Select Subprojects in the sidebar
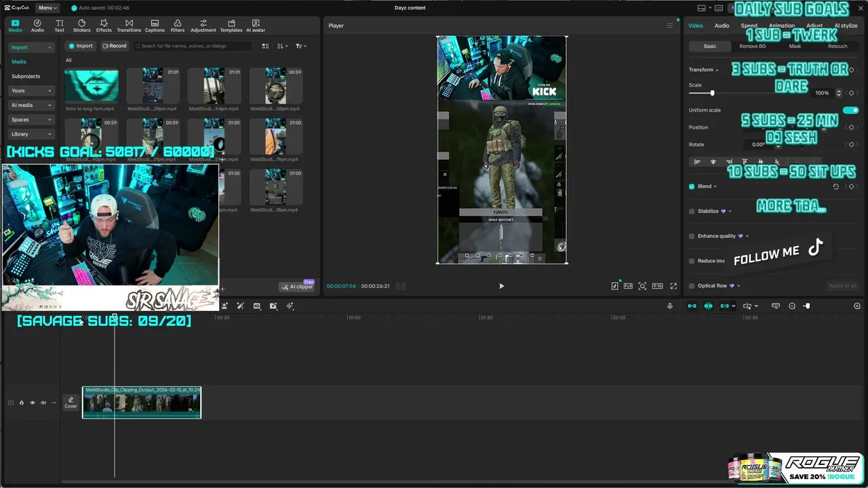 (x=26, y=77)
